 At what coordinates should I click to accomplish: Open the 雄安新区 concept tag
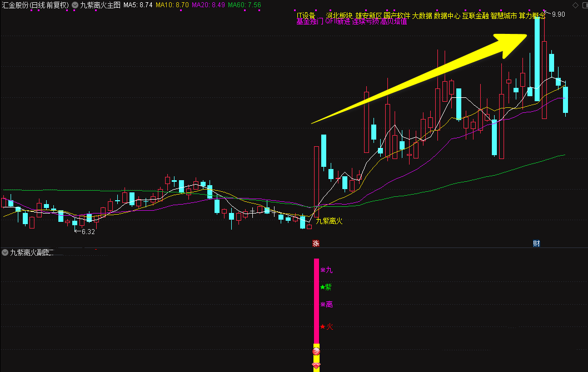coord(368,16)
